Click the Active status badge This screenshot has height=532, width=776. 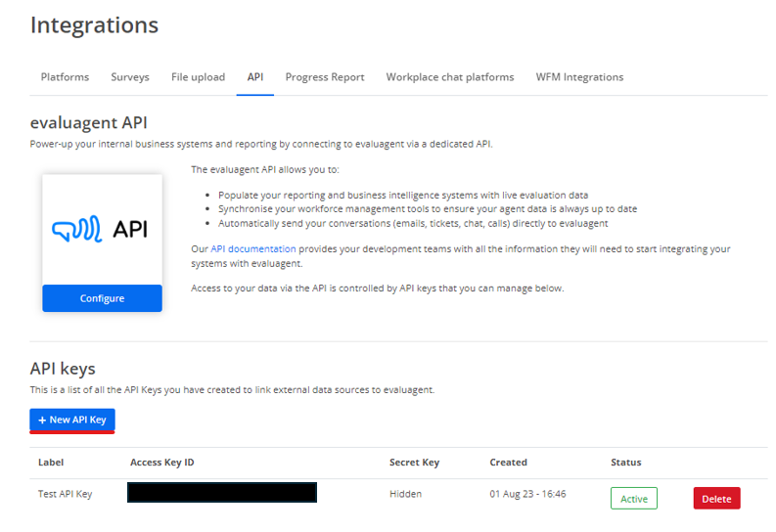[x=634, y=499]
